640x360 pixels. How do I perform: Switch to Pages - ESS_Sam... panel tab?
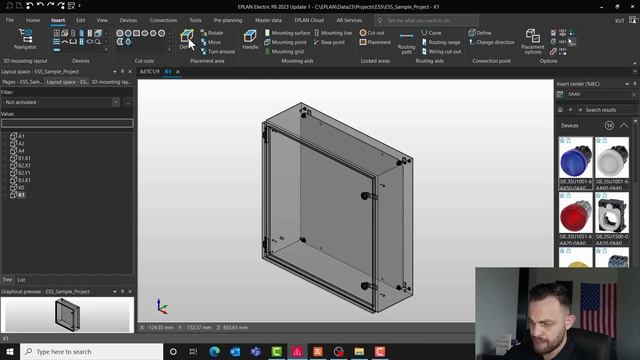(x=22, y=82)
